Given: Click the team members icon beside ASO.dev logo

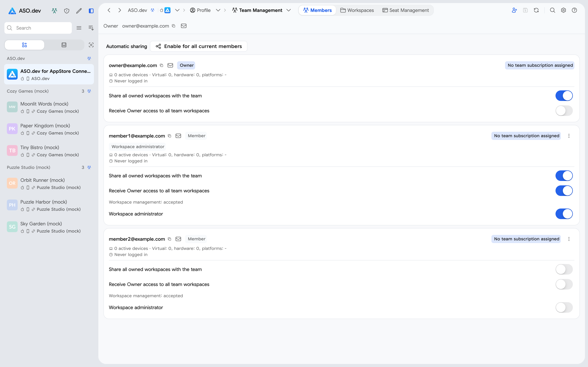Looking at the screenshot, I should (x=55, y=11).
